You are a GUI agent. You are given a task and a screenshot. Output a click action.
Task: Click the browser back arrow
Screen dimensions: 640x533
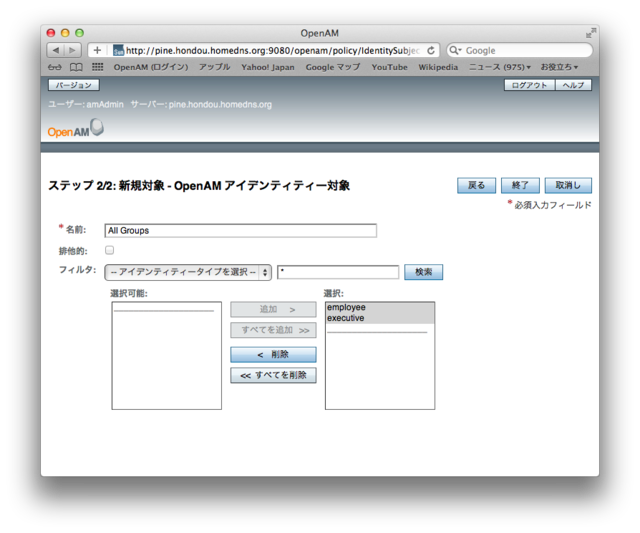[56, 50]
